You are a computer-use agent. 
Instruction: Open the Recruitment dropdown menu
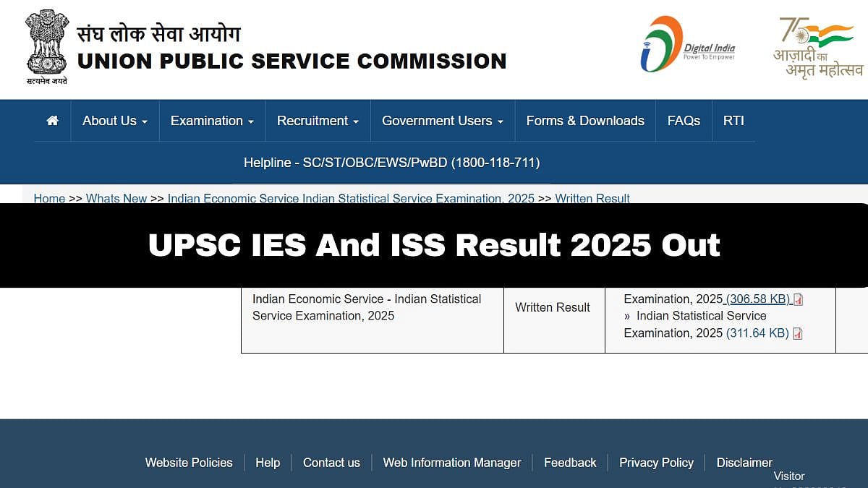pos(318,121)
